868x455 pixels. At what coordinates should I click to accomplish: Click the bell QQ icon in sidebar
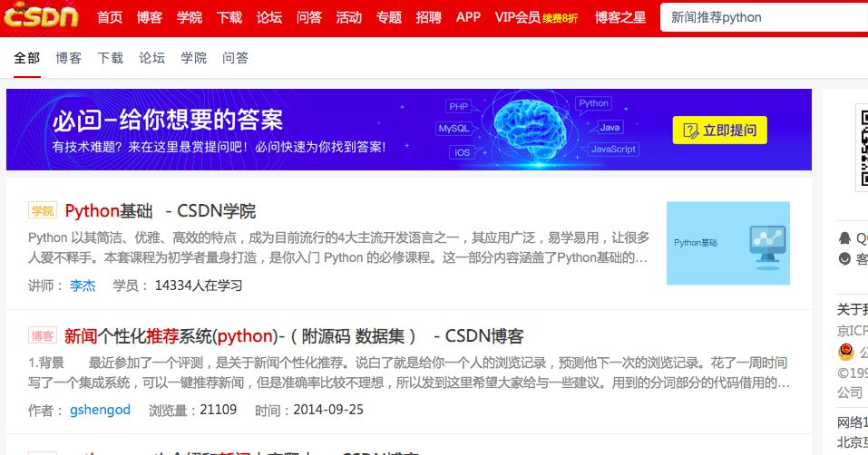[x=844, y=238]
